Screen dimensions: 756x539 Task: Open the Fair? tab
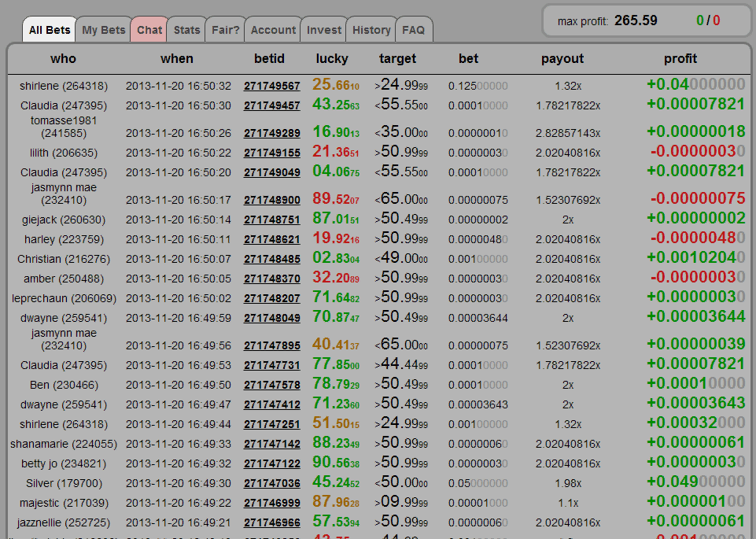click(225, 30)
